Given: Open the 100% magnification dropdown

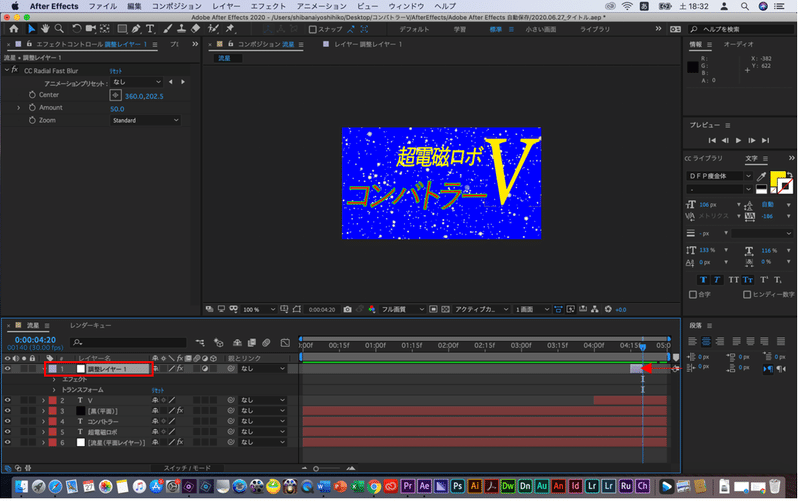Looking at the screenshot, I should pyautogui.click(x=259, y=310).
